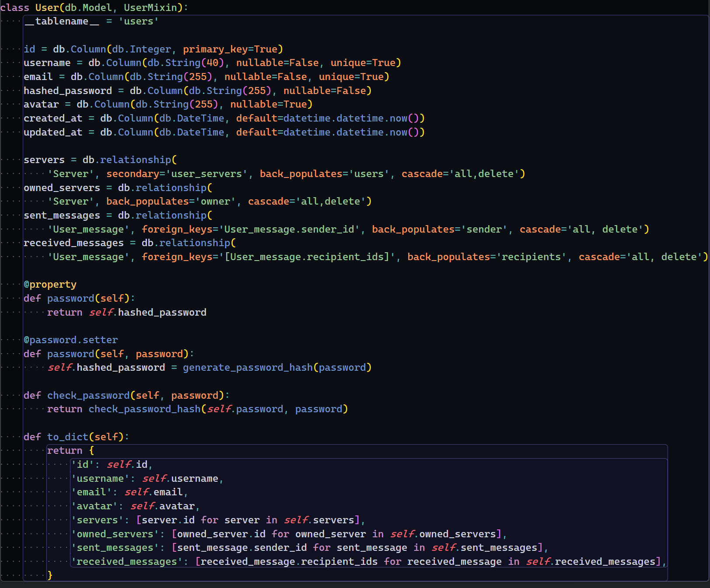Select the @property decorator
The height and width of the screenshot is (588, 710).
(x=50, y=284)
